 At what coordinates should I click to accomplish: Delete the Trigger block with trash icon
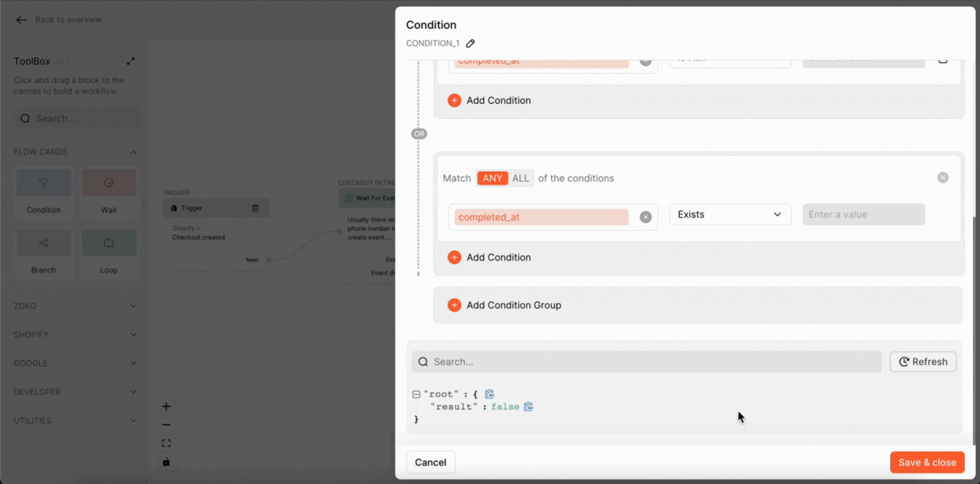coord(255,208)
